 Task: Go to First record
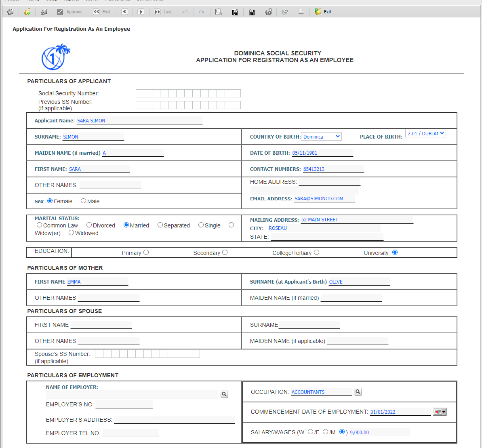point(102,12)
